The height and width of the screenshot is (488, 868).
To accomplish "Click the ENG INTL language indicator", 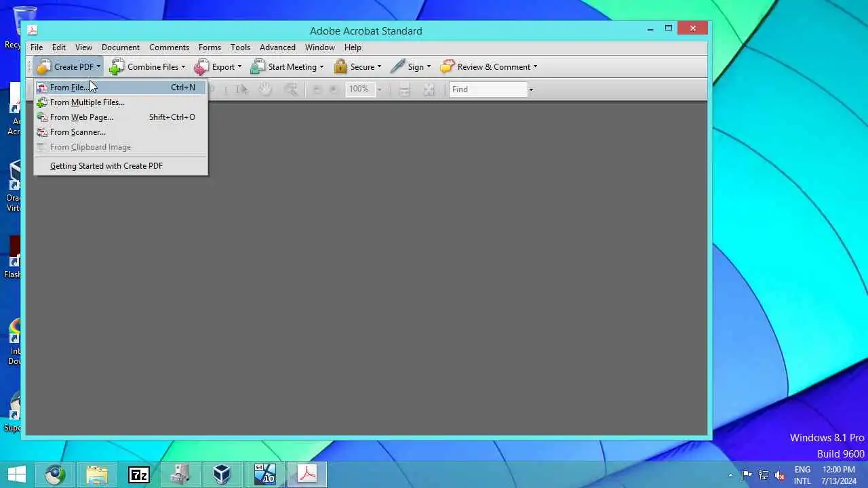I will coord(802,475).
